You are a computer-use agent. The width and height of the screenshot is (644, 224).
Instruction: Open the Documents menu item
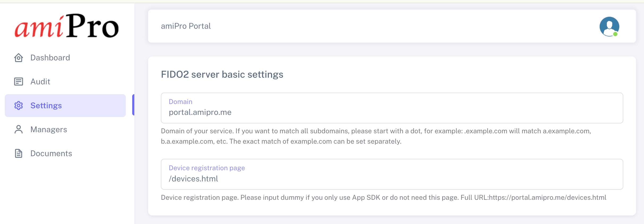coord(51,154)
